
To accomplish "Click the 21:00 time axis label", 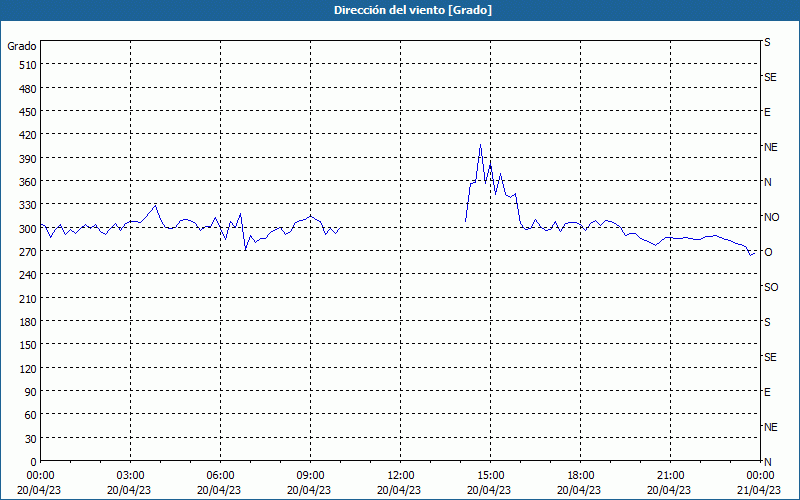I will [670, 476].
